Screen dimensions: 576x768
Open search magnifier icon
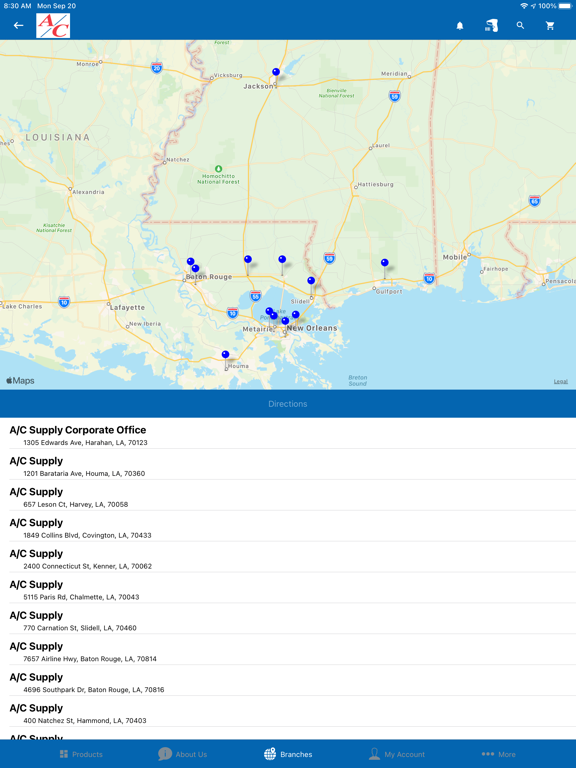click(520, 25)
